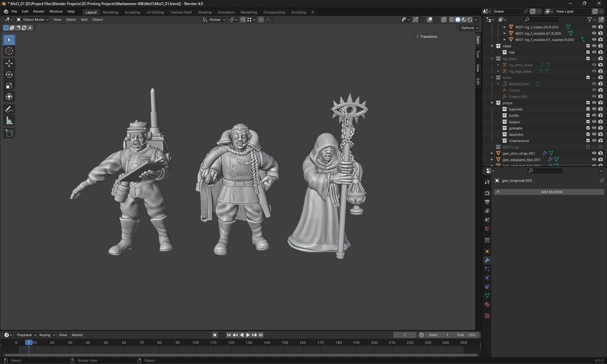This screenshot has width=607, height=364.
Task: Toggle visibility of the Hat collection
Action: pyautogui.click(x=594, y=52)
